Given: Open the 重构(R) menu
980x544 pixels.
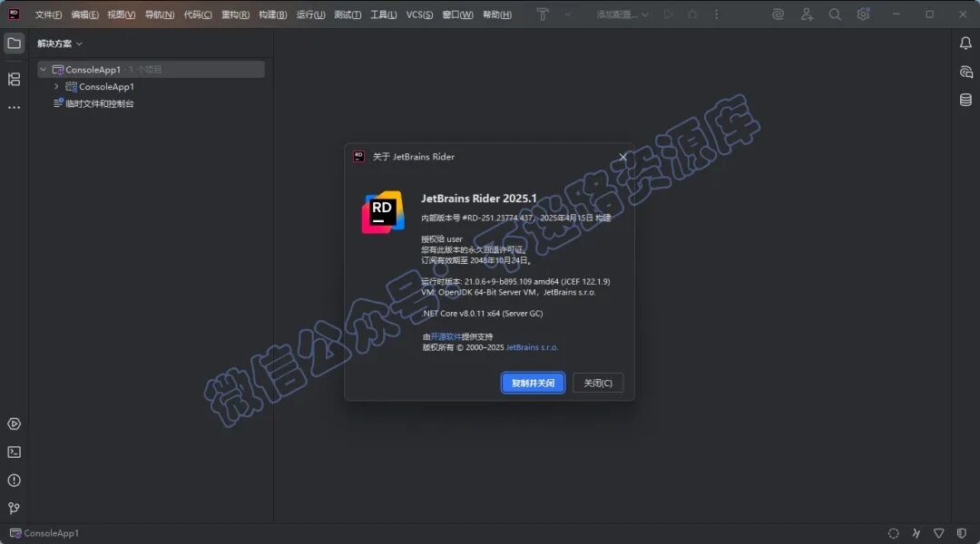Looking at the screenshot, I should [235, 15].
